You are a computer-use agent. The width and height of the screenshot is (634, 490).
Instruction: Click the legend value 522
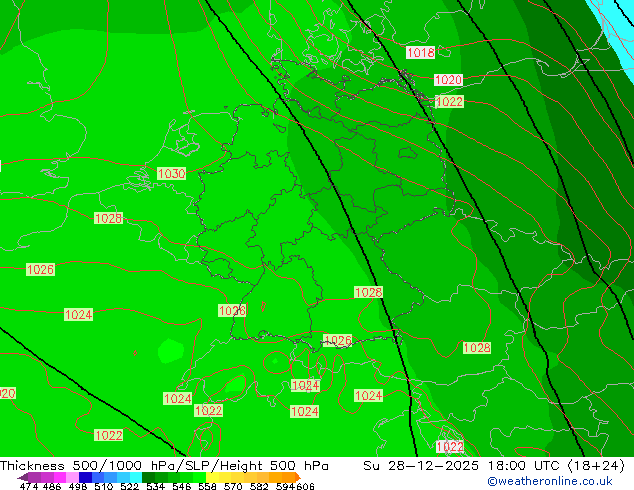(129, 486)
